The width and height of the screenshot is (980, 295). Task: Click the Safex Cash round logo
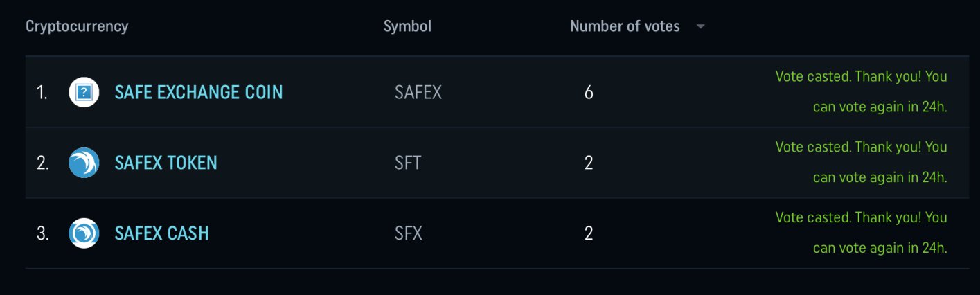tap(84, 233)
